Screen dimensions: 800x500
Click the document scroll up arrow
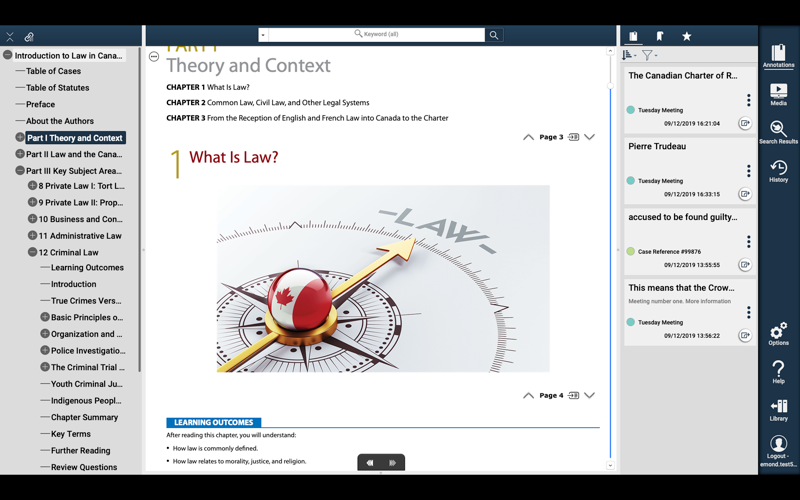tap(610, 51)
